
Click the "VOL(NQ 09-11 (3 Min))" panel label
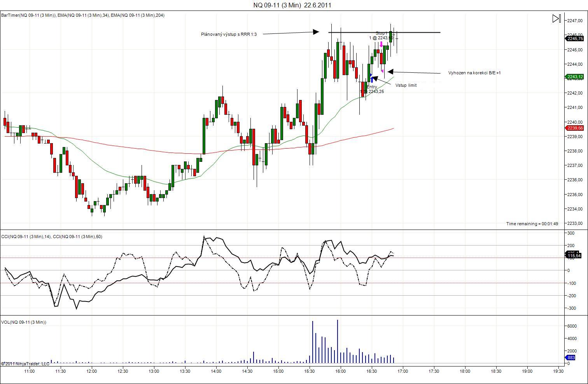24,322
